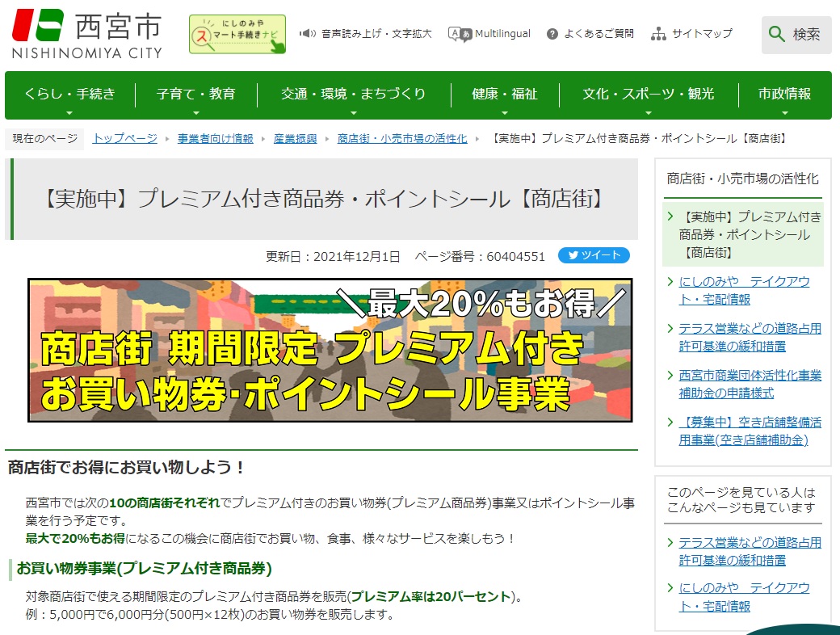Open the スマート手続きナビ banner

click(237, 34)
